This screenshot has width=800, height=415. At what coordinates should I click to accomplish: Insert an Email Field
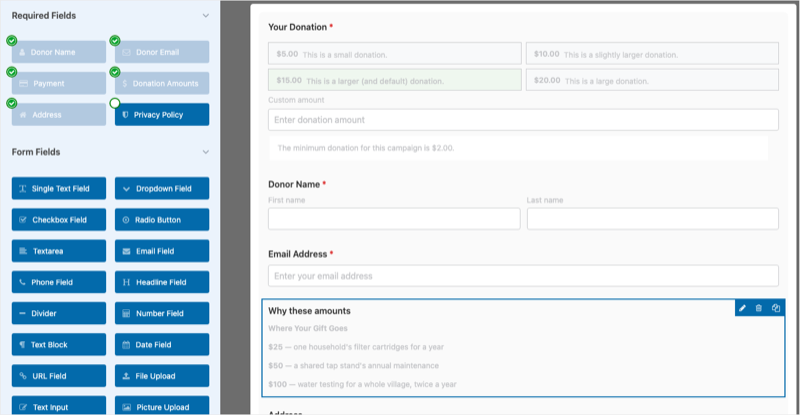click(x=162, y=251)
